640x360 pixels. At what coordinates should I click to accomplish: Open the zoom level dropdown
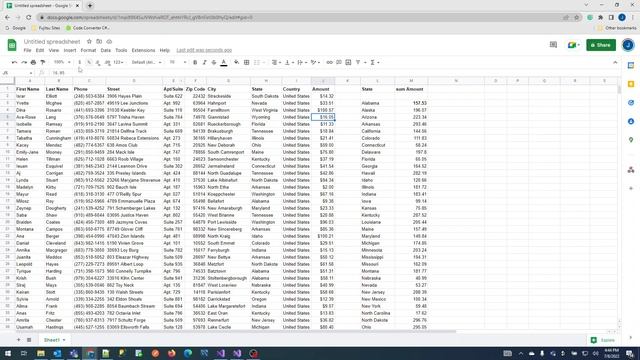[x=62, y=62]
